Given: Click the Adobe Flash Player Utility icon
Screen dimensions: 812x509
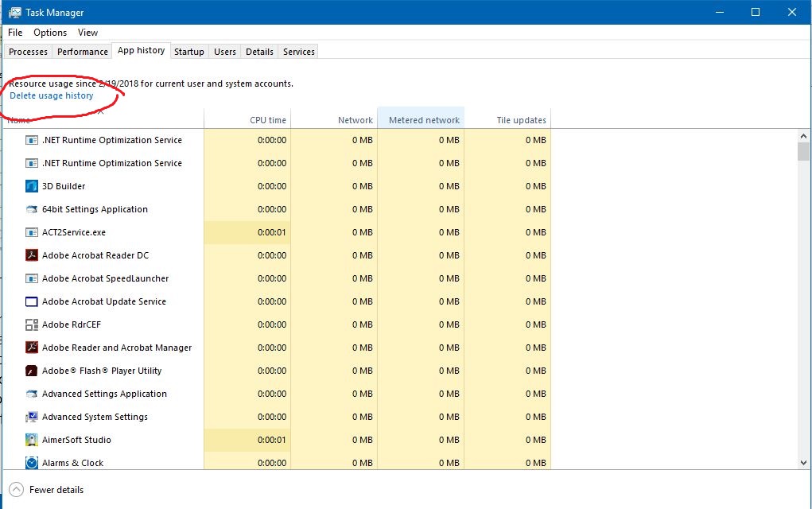Looking at the screenshot, I should (32, 371).
